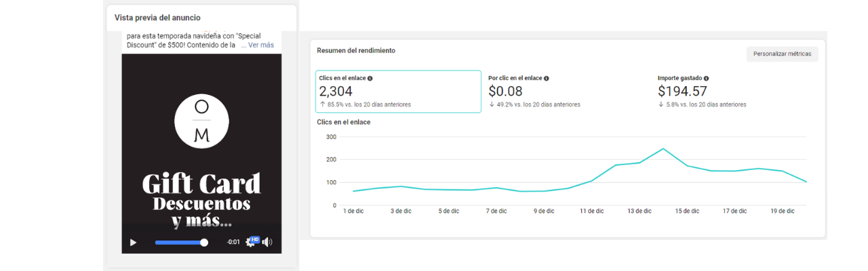Mute the video with the speaker icon
The height and width of the screenshot is (271, 868).
(268, 242)
